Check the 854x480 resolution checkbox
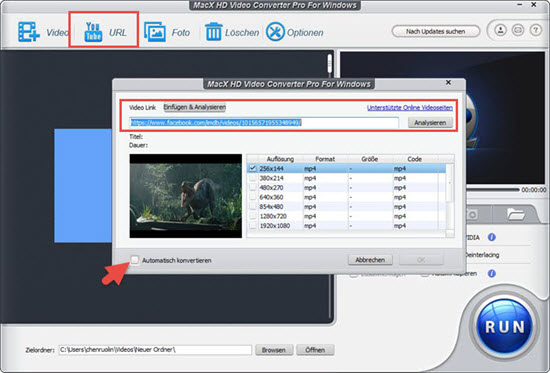Image resolution: width=550 pixels, height=373 pixels. [253, 207]
